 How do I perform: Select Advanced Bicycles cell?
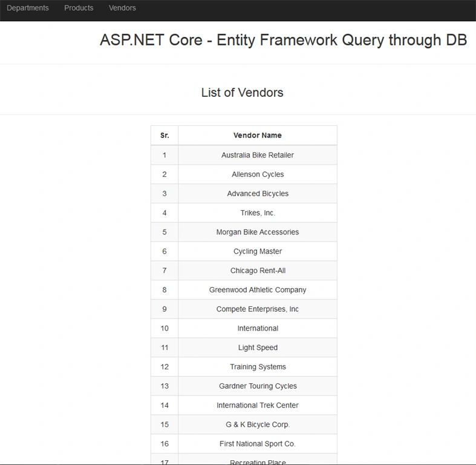coord(258,194)
